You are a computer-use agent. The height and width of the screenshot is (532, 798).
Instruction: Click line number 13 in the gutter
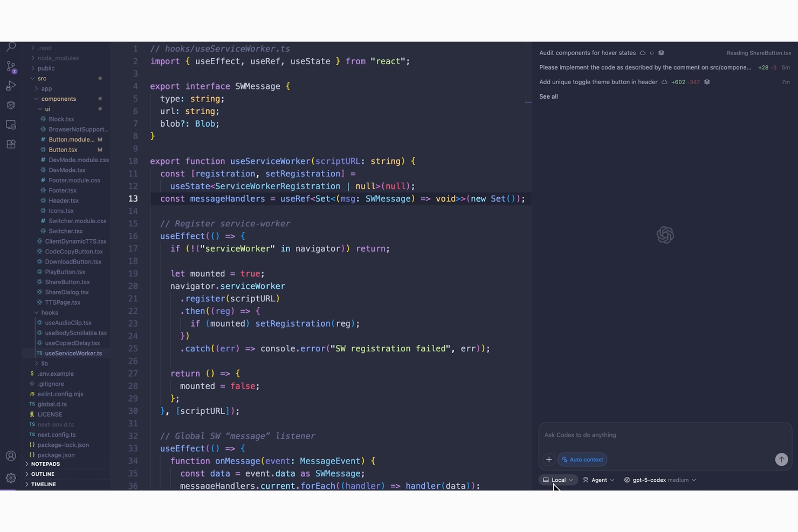tap(133, 199)
